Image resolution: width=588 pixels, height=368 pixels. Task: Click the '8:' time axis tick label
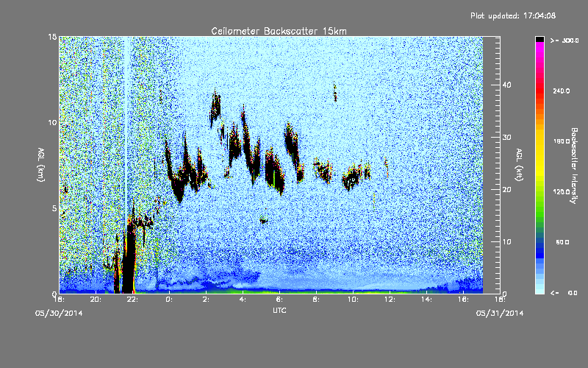[x=317, y=300]
